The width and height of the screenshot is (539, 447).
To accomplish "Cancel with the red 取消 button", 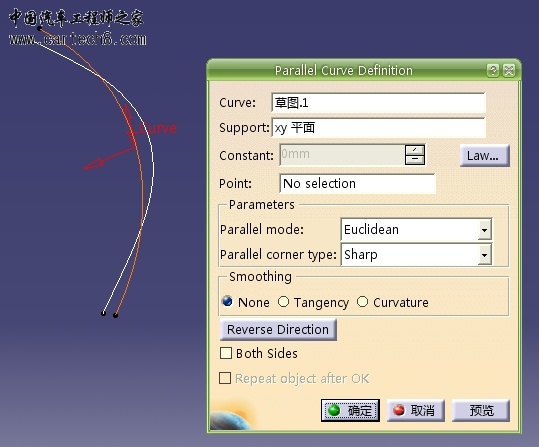I will [416, 410].
